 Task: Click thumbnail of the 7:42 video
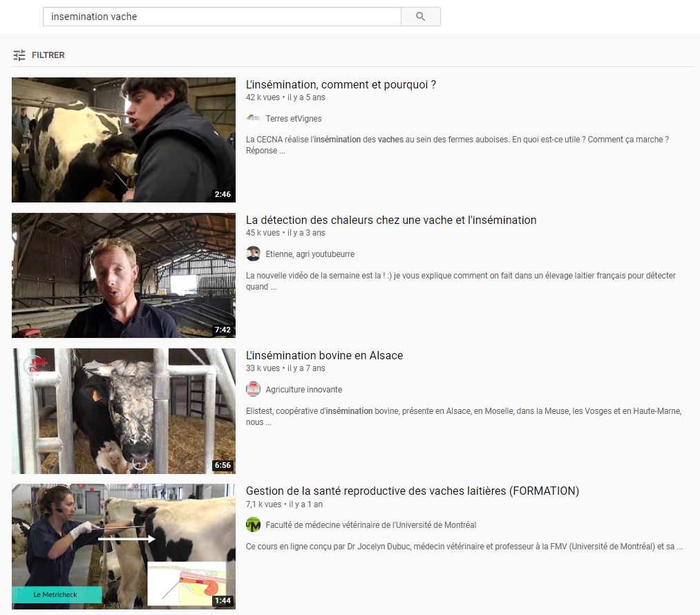click(124, 275)
